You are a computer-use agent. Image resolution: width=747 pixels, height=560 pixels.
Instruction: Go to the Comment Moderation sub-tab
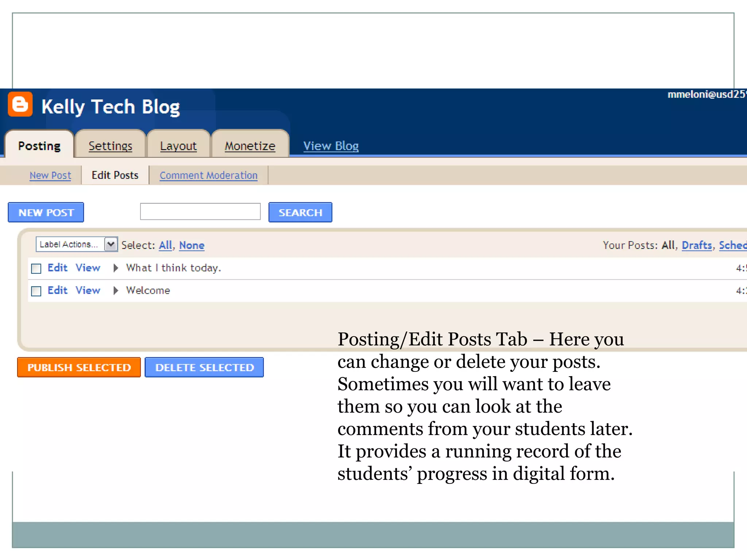(x=209, y=175)
